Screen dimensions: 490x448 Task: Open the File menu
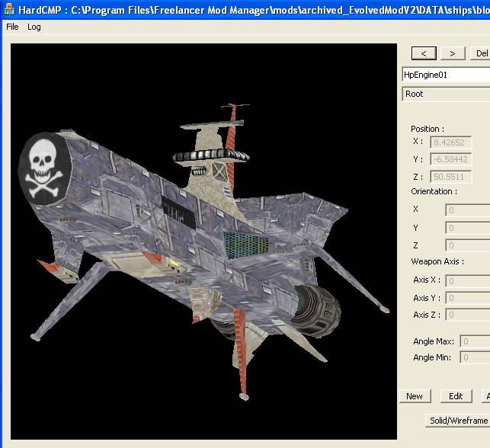click(x=12, y=27)
